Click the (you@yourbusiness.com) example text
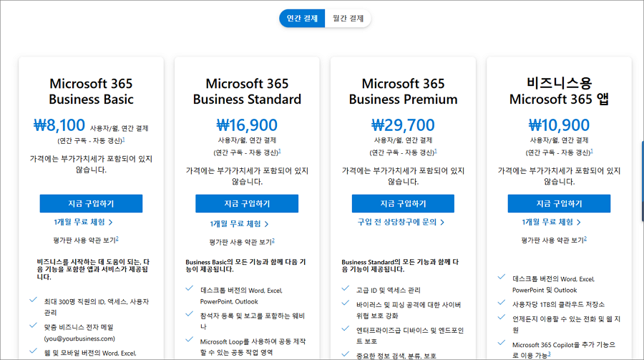 coord(79,339)
